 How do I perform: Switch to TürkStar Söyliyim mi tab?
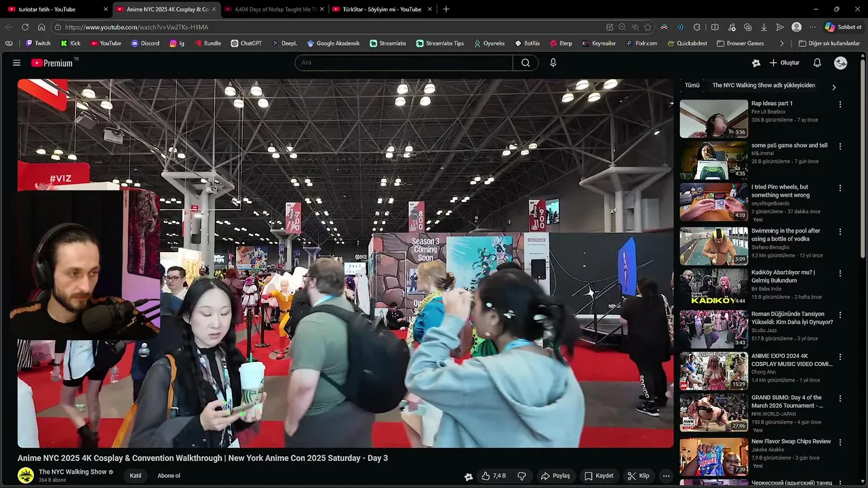pyautogui.click(x=382, y=9)
